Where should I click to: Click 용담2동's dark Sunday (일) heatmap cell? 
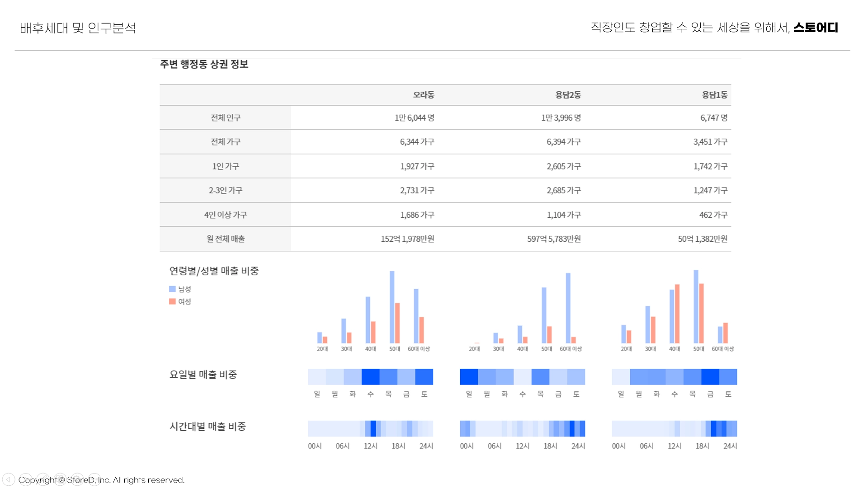[469, 377]
